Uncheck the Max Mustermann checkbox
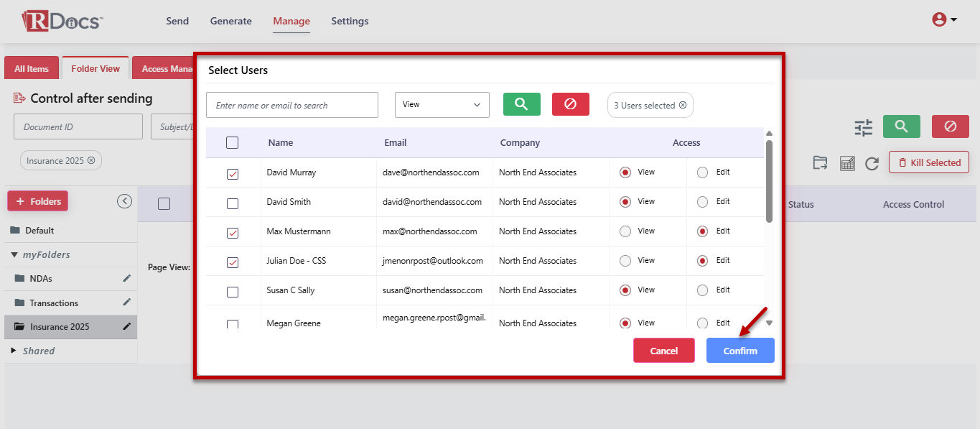The width and height of the screenshot is (980, 429). [x=233, y=233]
